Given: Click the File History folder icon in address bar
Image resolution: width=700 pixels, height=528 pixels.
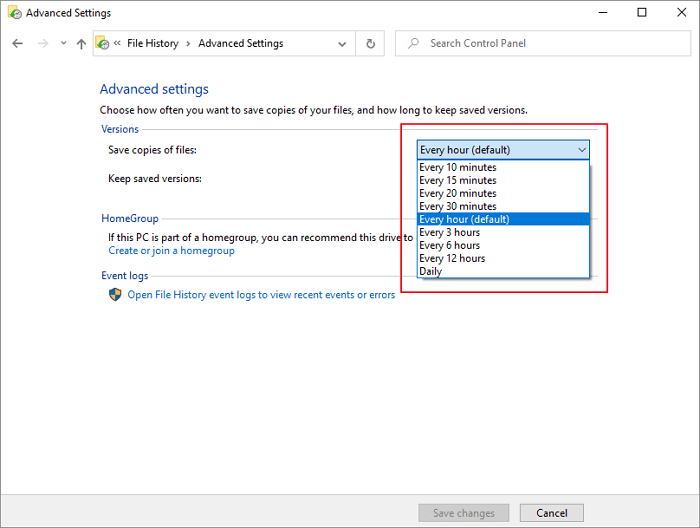Looking at the screenshot, I should pyautogui.click(x=102, y=44).
